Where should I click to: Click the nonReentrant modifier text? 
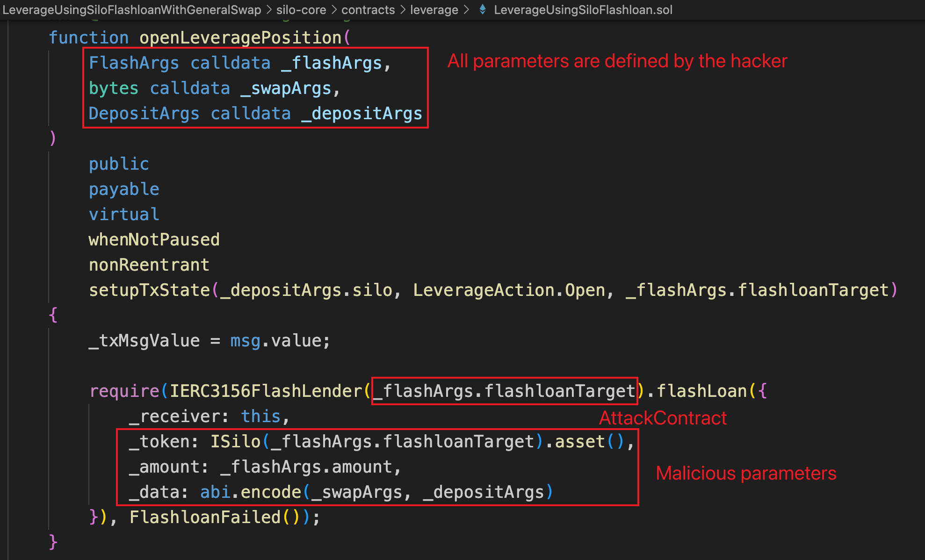coord(149,265)
